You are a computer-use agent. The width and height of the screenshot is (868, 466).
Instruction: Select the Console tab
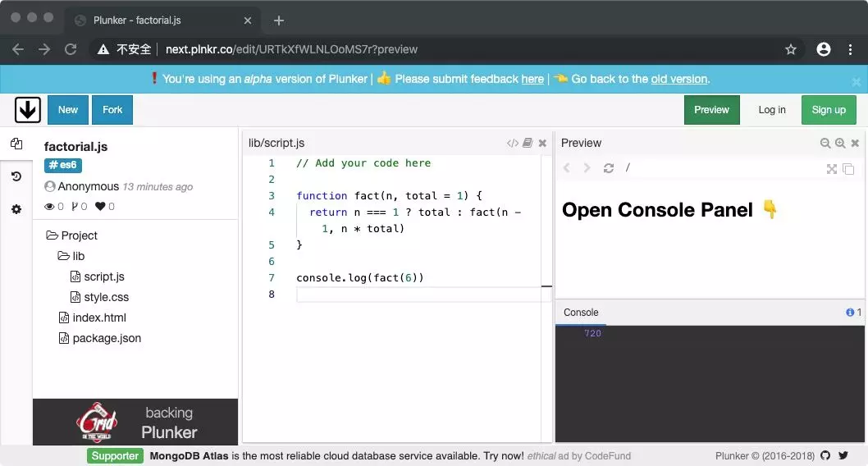tap(581, 312)
